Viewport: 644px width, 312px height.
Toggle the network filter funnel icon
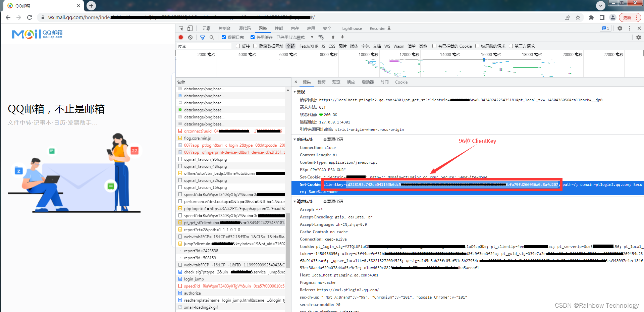(203, 37)
